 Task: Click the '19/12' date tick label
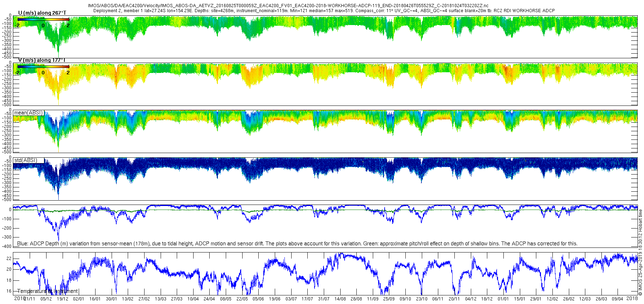click(x=63, y=299)
